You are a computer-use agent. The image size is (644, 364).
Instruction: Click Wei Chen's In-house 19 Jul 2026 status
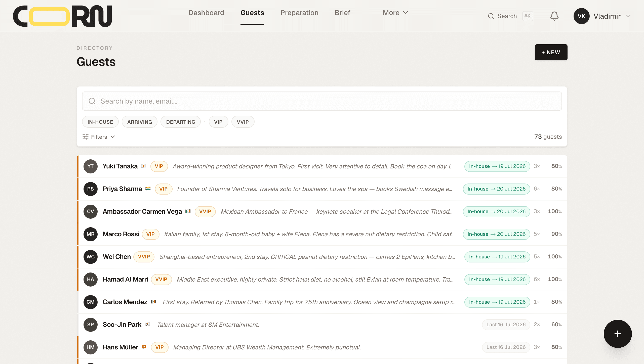pos(497,257)
